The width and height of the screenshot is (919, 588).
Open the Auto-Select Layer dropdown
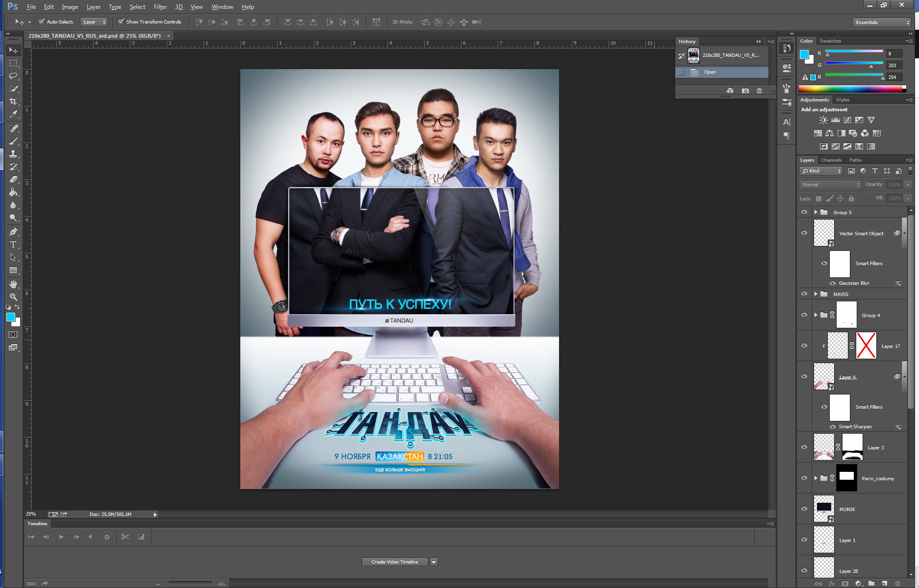[94, 22]
